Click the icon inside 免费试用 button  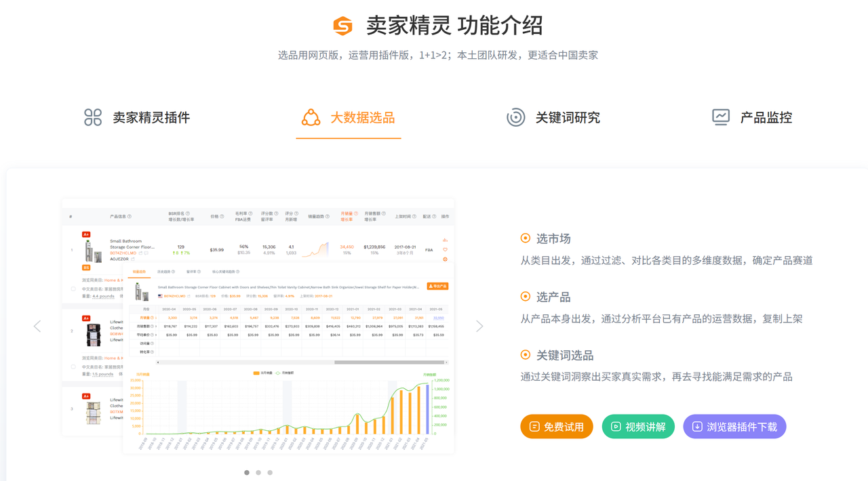point(534,427)
